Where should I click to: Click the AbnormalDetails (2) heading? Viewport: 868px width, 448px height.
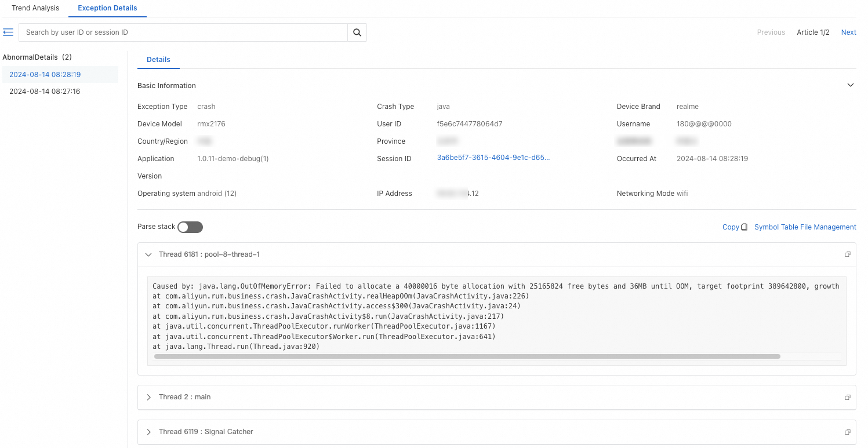(37, 57)
